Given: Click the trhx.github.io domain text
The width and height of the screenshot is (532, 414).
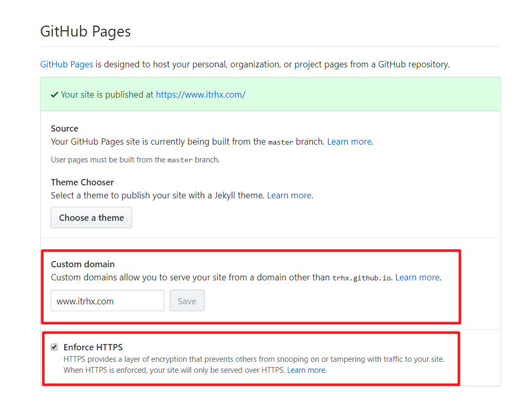Looking at the screenshot, I should (362, 278).
